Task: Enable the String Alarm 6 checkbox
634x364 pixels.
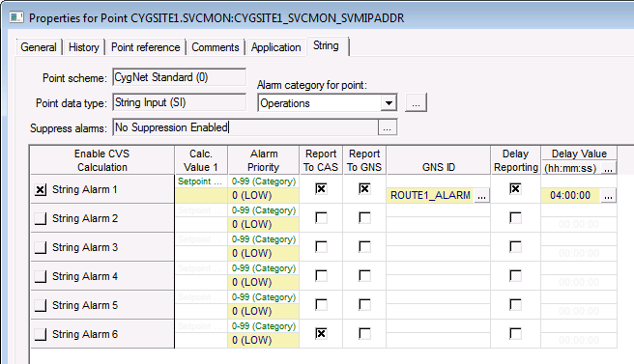Action: tap(41, 334)
